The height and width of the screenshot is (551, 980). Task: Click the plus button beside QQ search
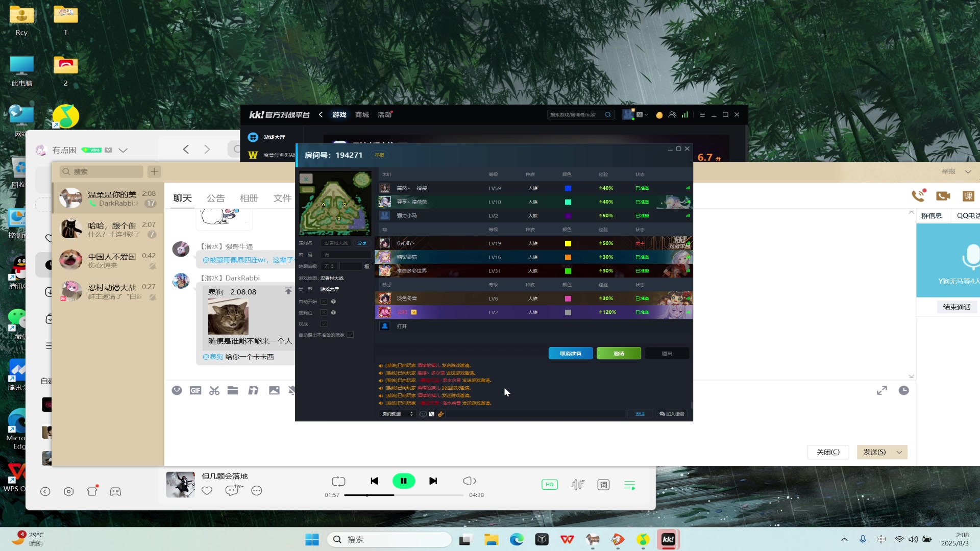tap(154, 171)
